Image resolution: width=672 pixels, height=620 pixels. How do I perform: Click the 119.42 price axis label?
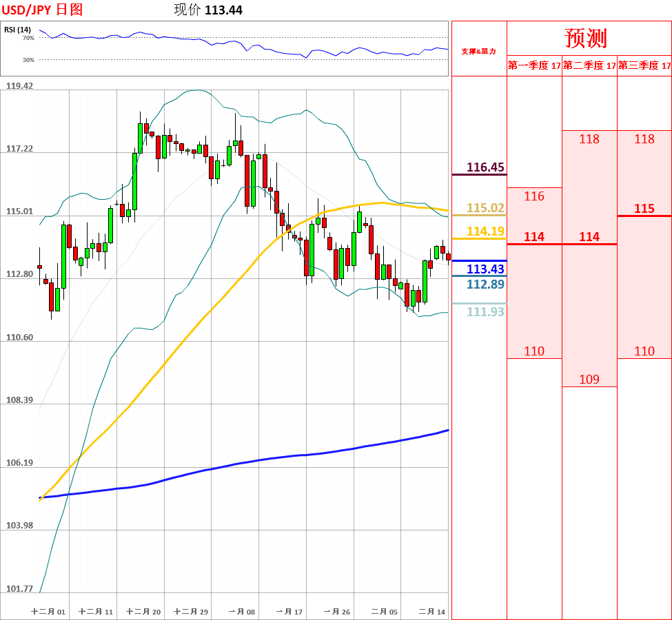[19, 85]
